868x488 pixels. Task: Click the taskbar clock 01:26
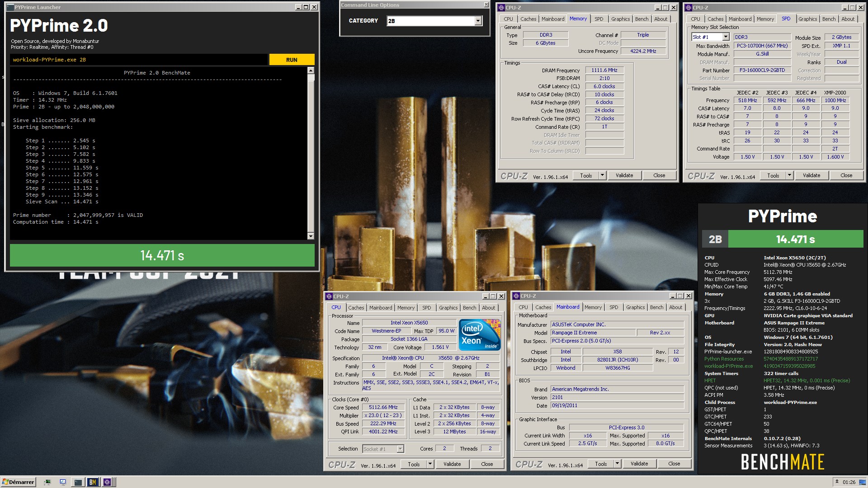[849, 482]
